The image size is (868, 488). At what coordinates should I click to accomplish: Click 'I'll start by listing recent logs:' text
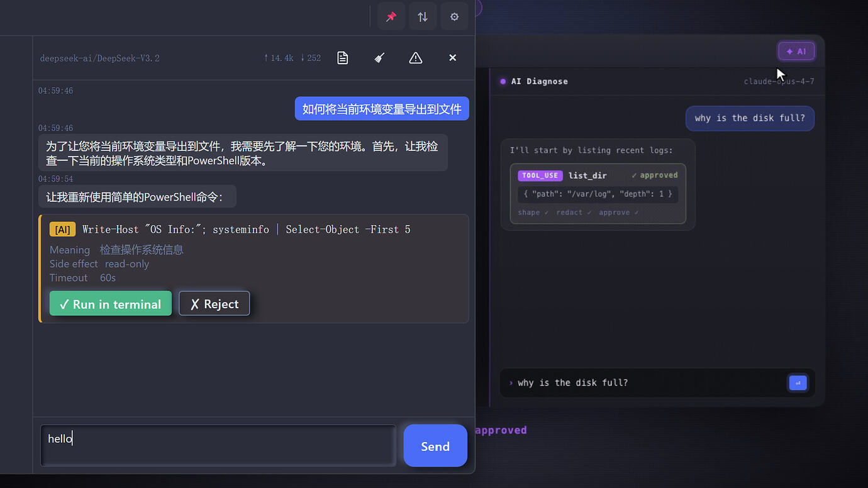(591, 150)
